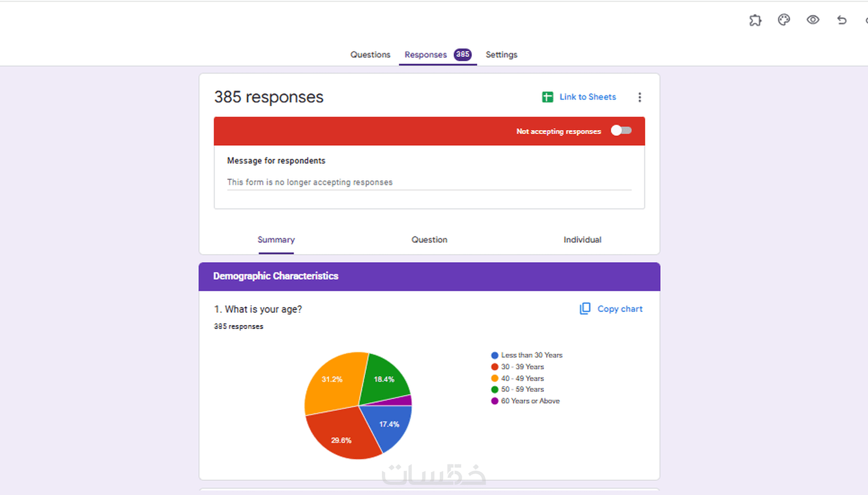
Task: Click the purple 60 Years or Above legend dot
Action: (x=495, y=401)
